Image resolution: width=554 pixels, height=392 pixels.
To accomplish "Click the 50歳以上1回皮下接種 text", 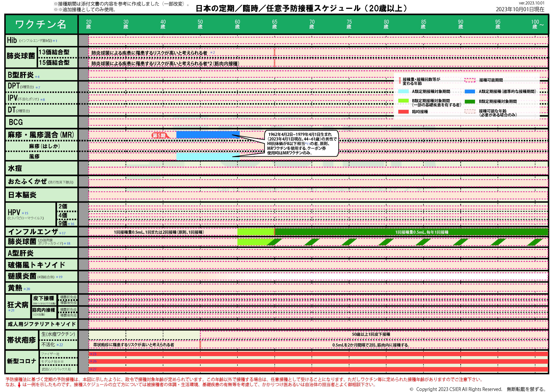I will click(x=371, y=334).
